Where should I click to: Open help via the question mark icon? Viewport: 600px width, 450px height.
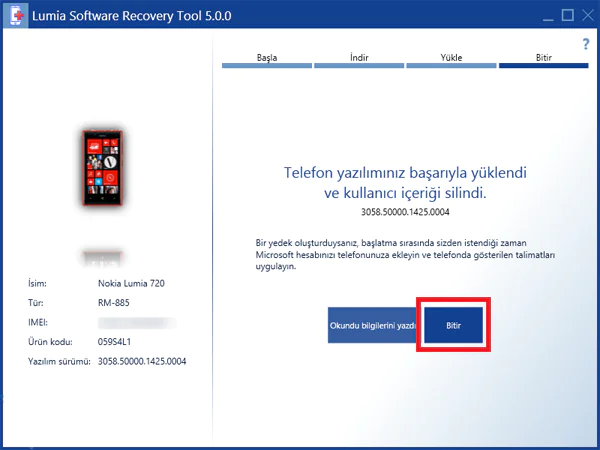point(585,44)
